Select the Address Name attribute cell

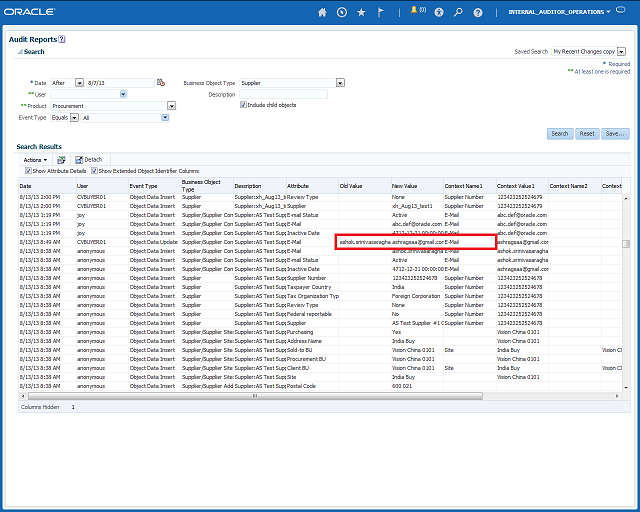(312, 341)
